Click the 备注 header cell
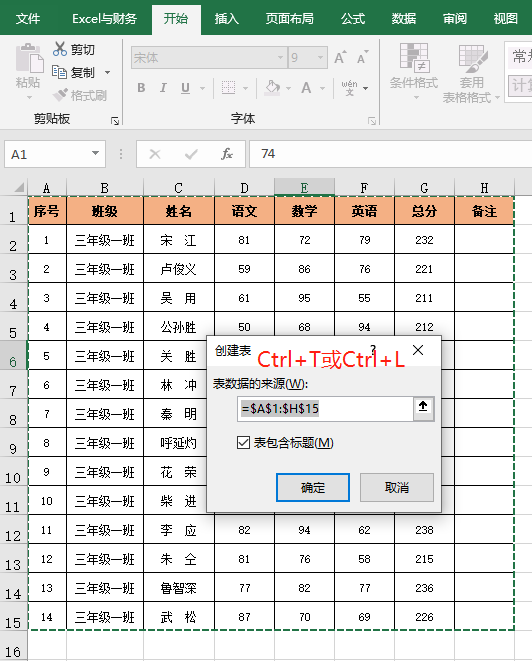The height and width of the screenshot is (661, 532). (484, 210)
